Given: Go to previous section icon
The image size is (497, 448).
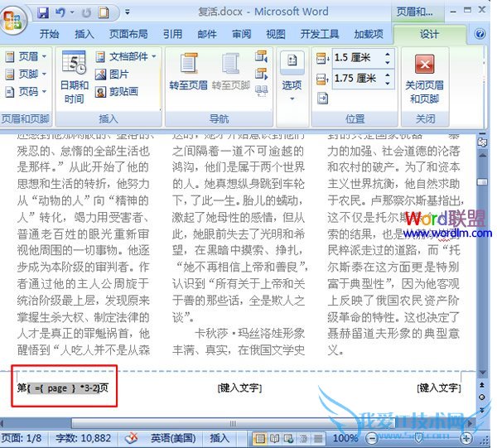Looking at the screenshot, I should point(261,56).
